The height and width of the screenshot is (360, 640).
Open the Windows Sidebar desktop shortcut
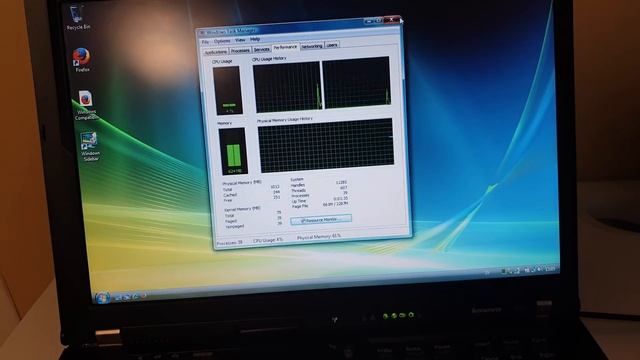[x=89, y=146]
